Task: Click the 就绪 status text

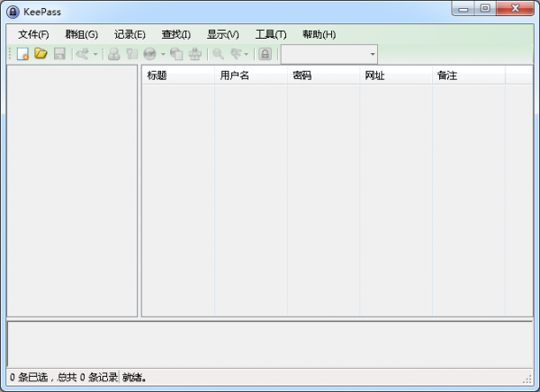Action: click(134, 378)
